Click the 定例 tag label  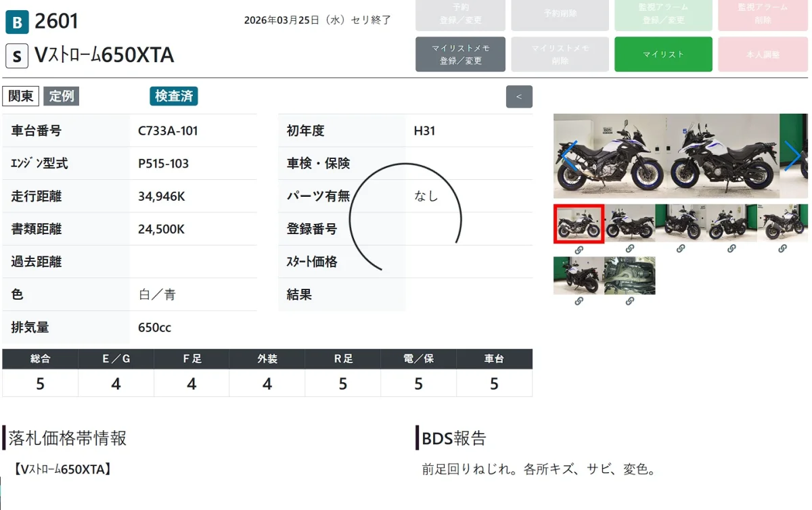pos(62,96)
